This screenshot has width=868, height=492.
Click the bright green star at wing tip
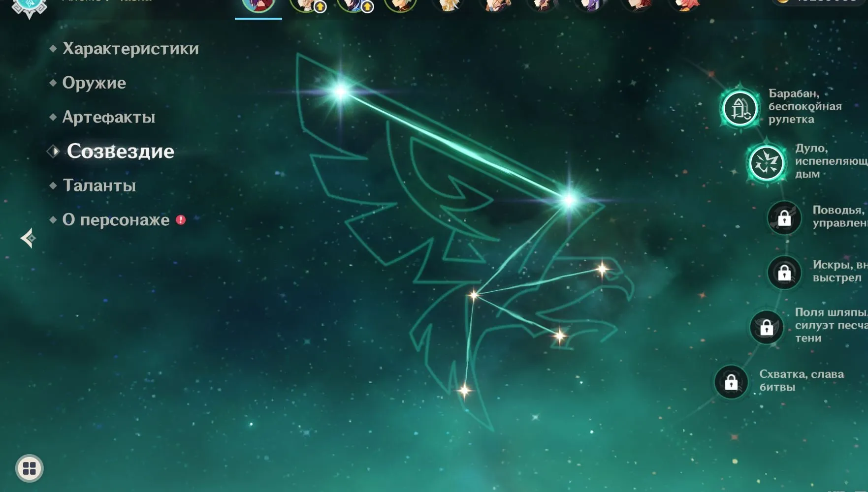[340, 91]
